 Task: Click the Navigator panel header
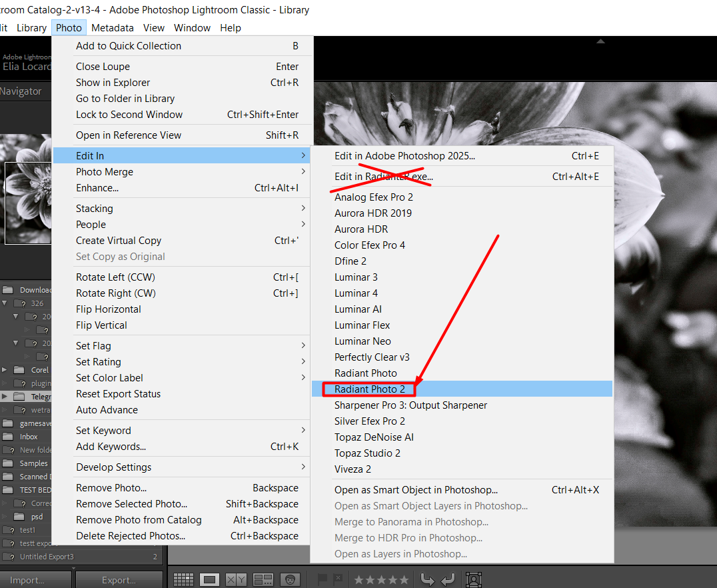25,91
